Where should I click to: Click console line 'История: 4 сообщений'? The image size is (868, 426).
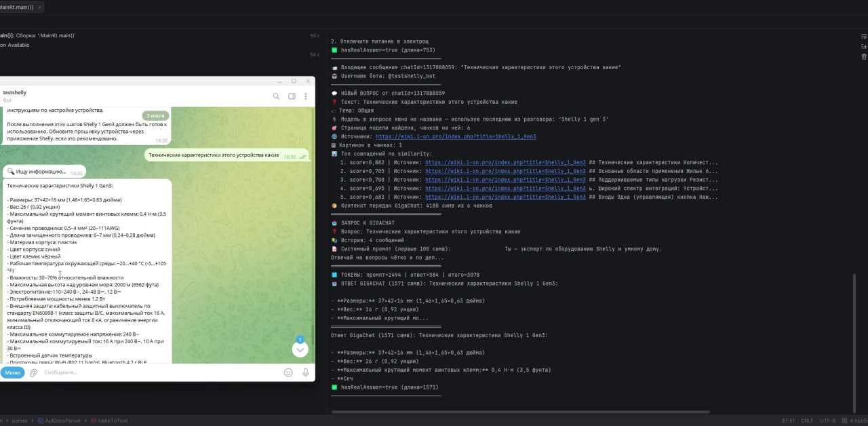tap(368, 240)
